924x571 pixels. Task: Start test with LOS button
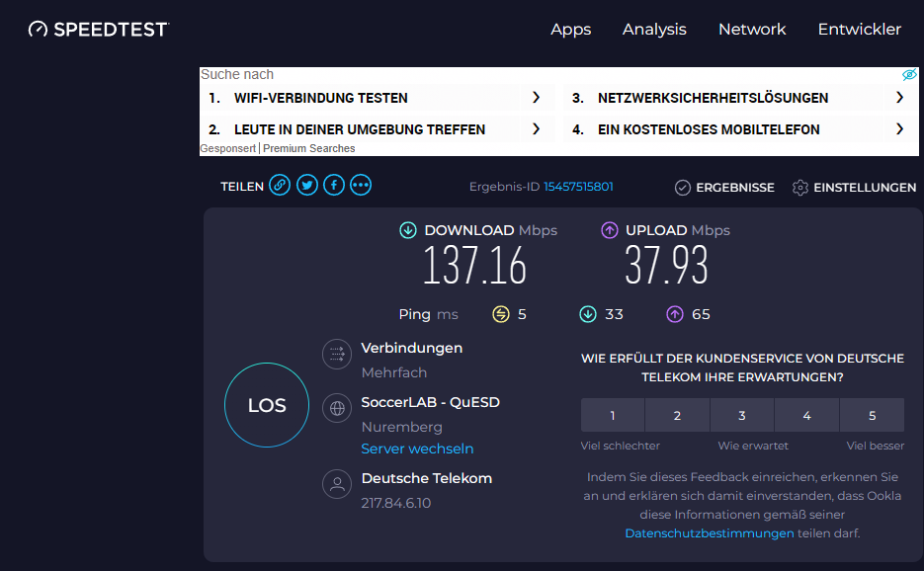click(267, 406)
